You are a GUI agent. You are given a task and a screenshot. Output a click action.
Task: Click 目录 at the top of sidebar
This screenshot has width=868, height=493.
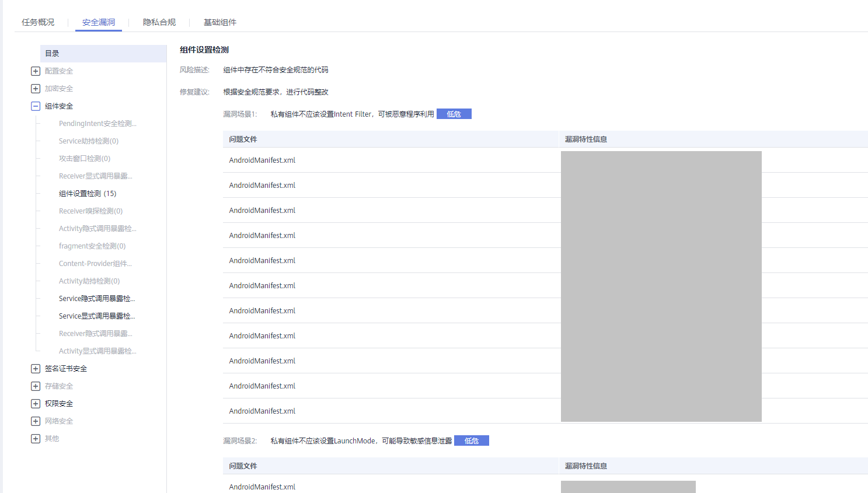coord(51,53)
